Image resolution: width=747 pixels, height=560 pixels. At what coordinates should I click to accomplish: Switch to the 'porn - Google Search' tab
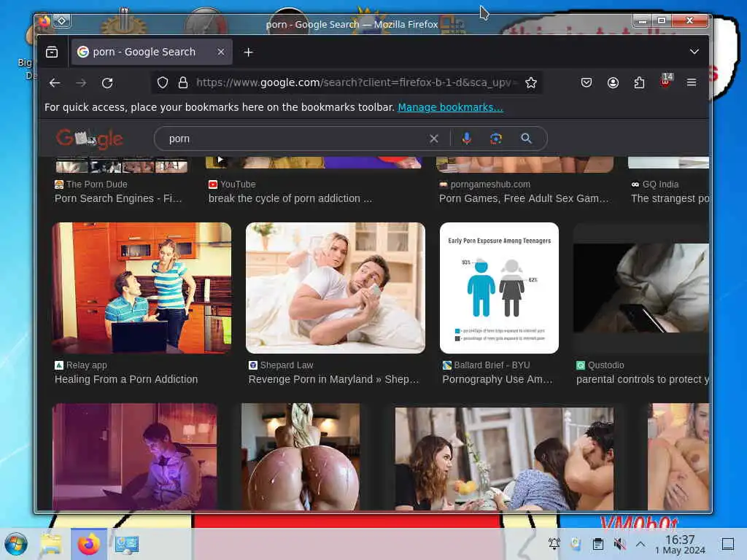tap(152, 52)
